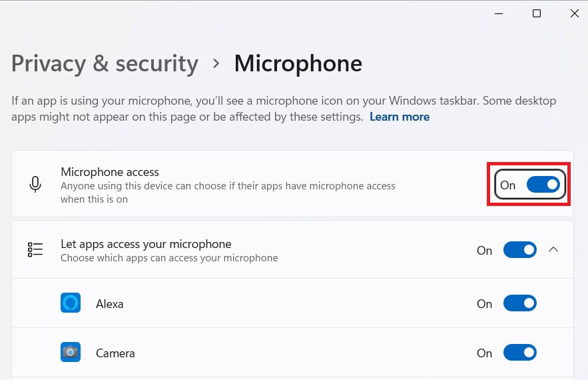This screenshot has height=380, width=588.
Task: Minimize the Settings window
Action: pos(498,13)
